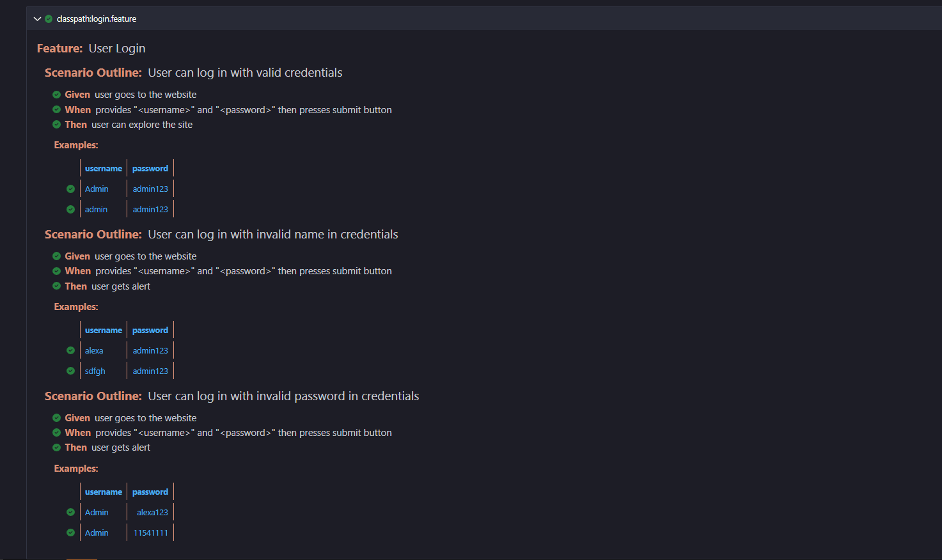Screen dimensions: 942x560
Task: Click 'User can log in with valid credentials' scenario title
Action: [x=245, y=73]
